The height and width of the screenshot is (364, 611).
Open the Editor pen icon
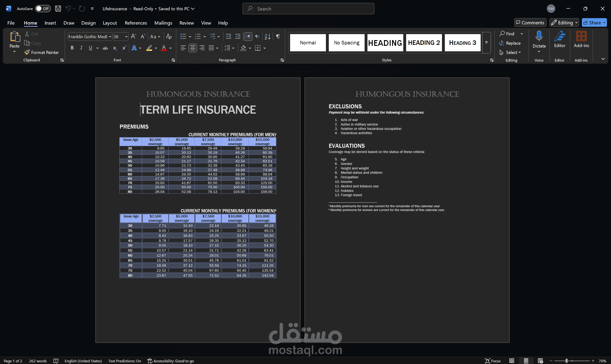point(559,36)
